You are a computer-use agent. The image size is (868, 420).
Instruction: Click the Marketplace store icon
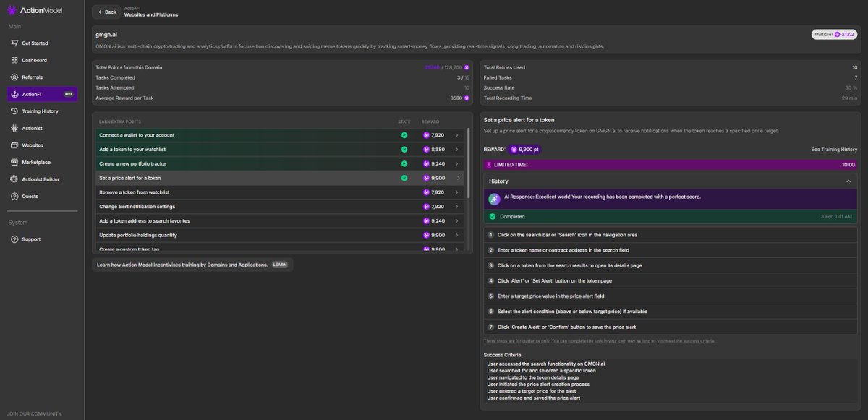pos(15,162)
